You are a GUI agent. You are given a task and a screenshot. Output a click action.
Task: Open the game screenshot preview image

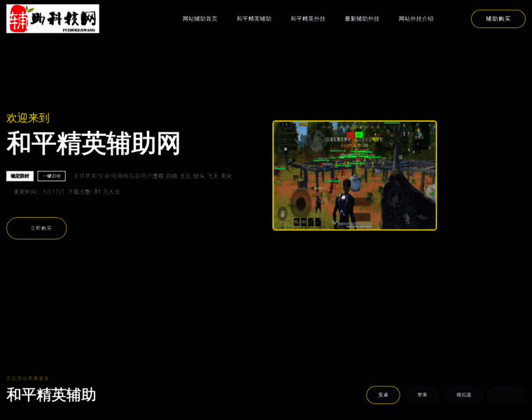point(355,176)
